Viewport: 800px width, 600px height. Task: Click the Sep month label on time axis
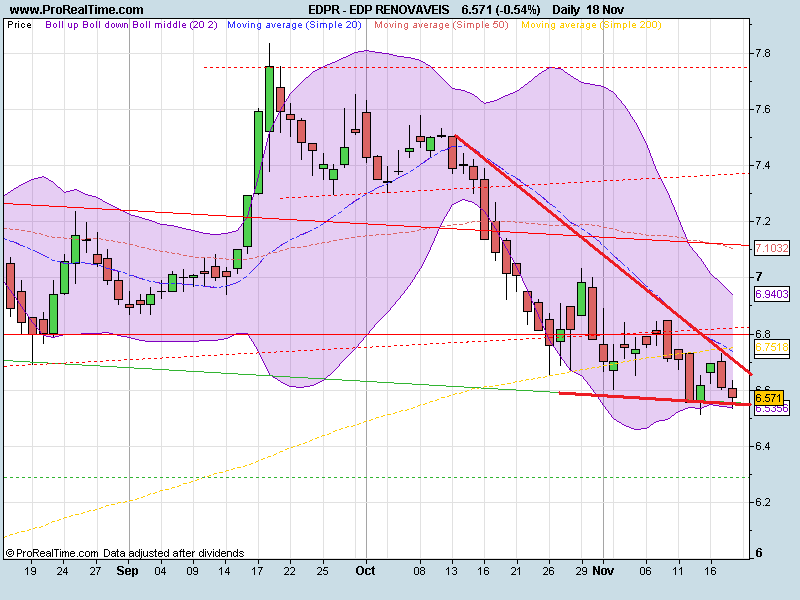point(127,570)
